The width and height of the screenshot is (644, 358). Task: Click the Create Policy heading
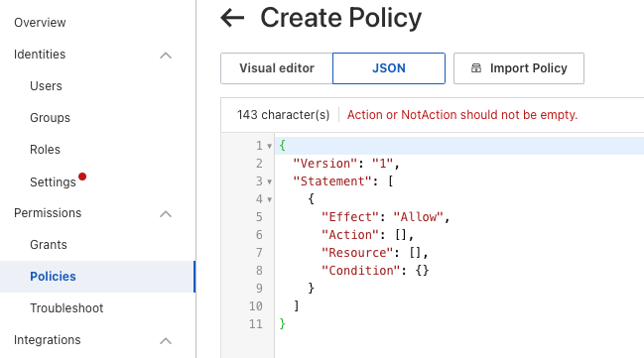(341, 18)
